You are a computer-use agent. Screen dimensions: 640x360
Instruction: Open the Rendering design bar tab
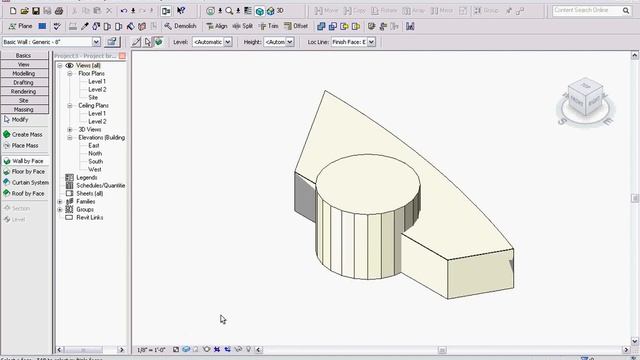click(x=24, y=91)
